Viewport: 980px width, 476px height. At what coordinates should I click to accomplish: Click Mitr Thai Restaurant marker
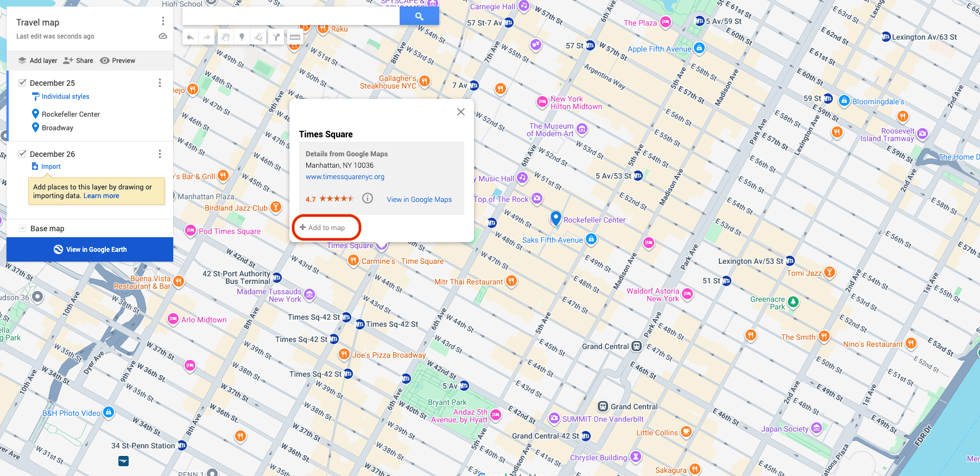click(x=511, y=281)
